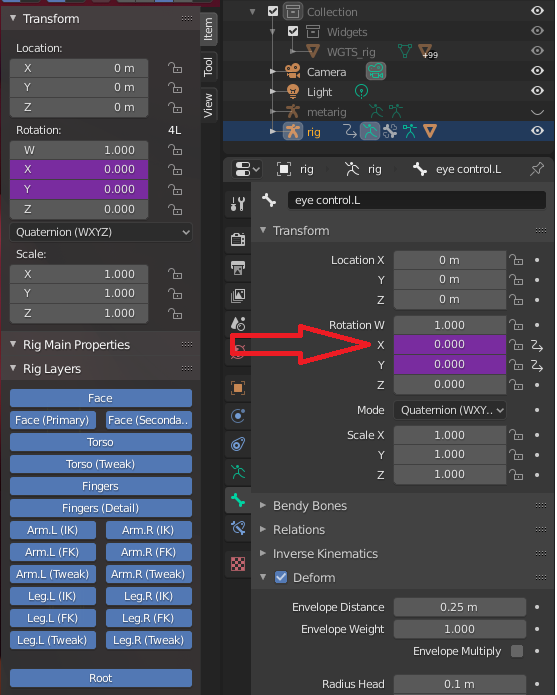Expand the rig object in outliner

(x=273, y=131)
